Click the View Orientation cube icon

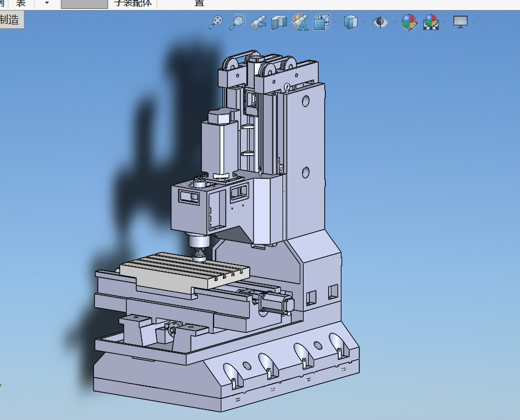[x=321, y=22]
